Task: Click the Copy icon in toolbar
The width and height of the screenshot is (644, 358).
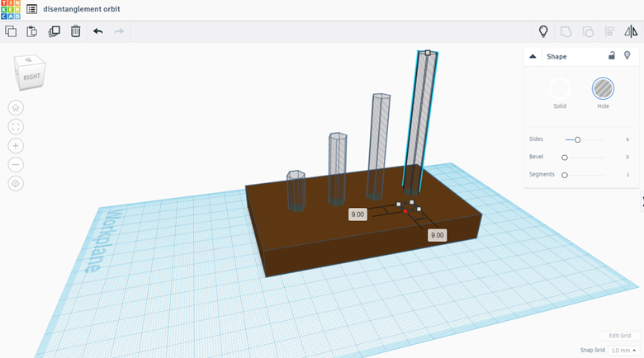Action: pyautogui.click(x=11, y=31)
